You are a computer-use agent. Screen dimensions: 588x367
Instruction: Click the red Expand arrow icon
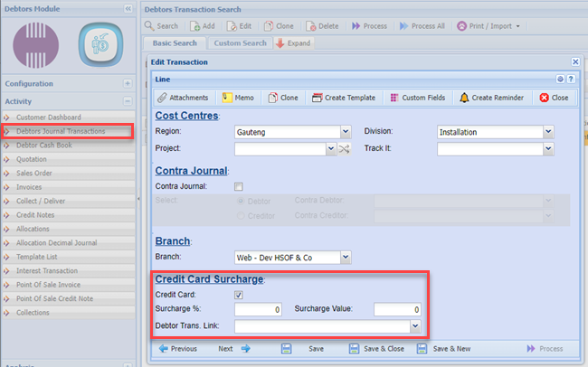pyautogui.click(x=280, y=43)
